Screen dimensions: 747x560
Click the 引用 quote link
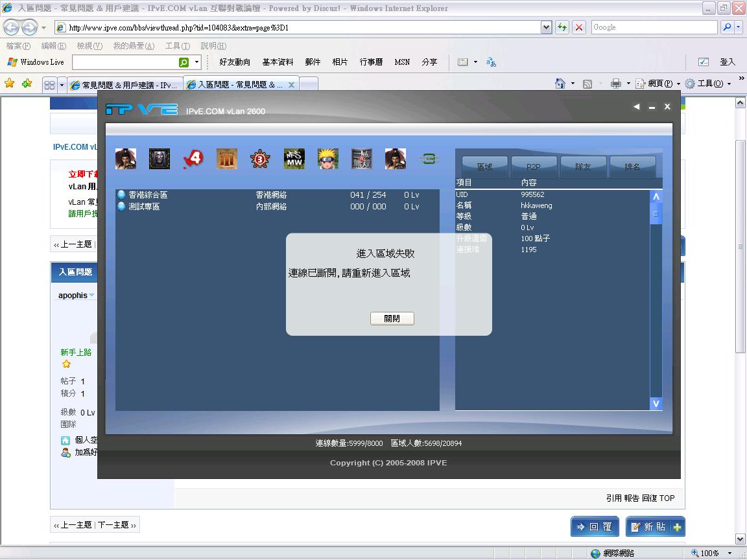(613, 498)
